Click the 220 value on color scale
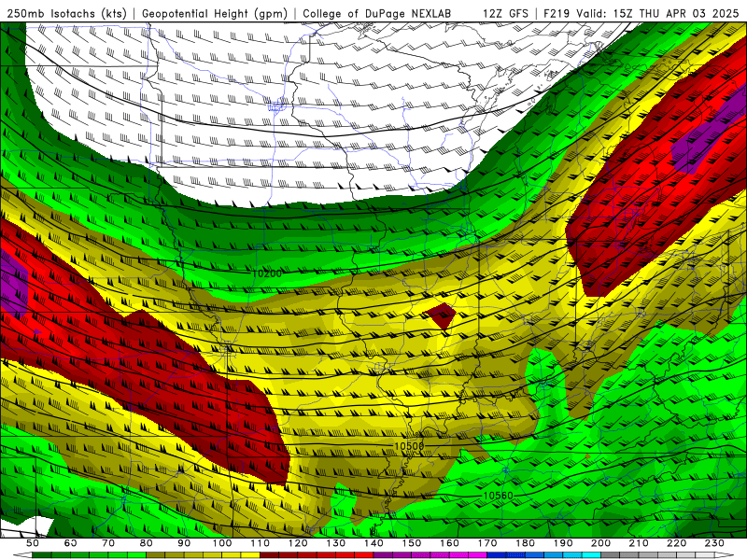 pyautogui.click(x=676, y=543)
